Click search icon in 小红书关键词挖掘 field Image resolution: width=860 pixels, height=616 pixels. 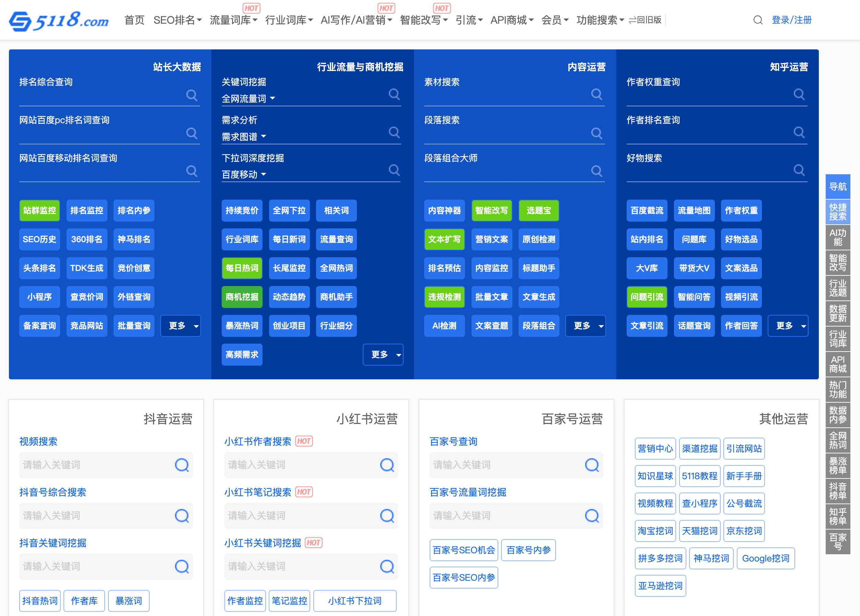click(x=387, y=566)
